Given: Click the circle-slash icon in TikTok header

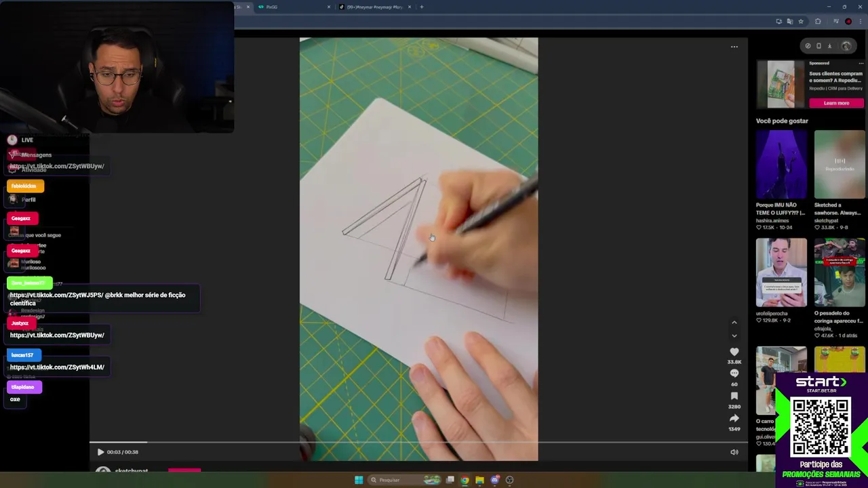Looking at the screenshot, I should pos(808,46).
